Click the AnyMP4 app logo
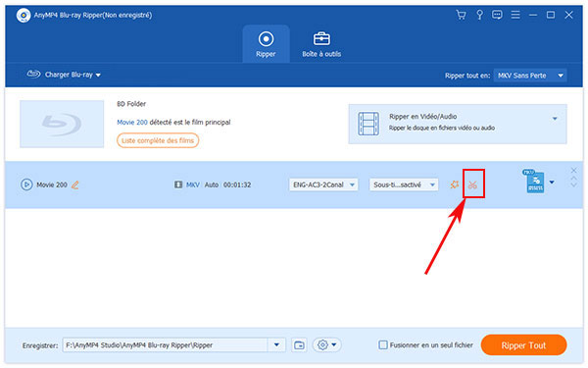Screen dimensions: 588x368 24,16
